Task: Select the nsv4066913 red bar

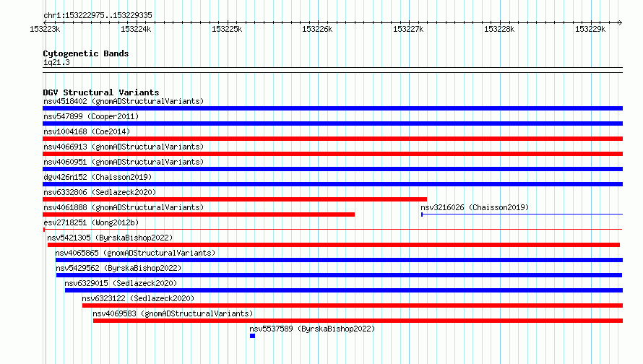Action: [x=332, y=154]
